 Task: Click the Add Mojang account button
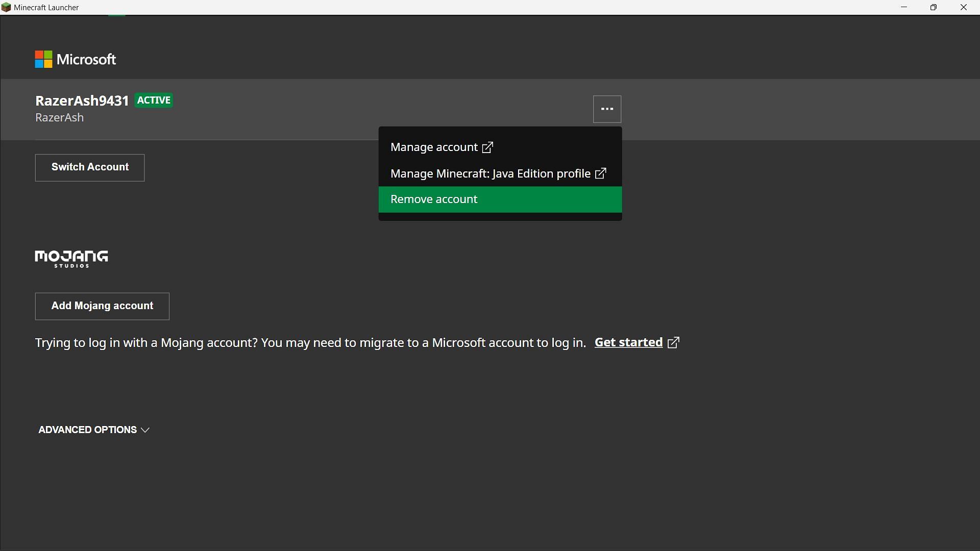tap(102, 306)
